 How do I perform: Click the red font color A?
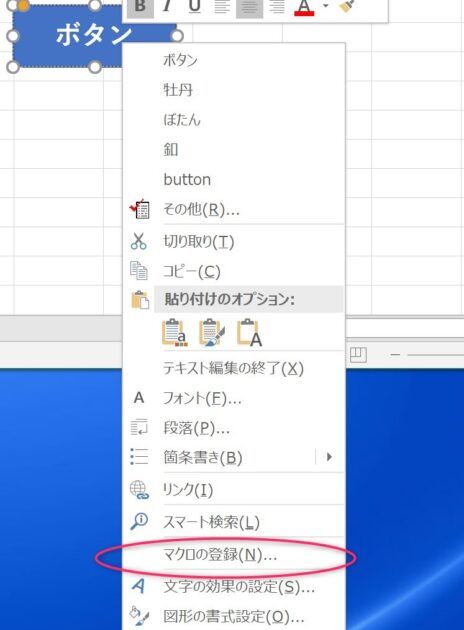(304, 8)
